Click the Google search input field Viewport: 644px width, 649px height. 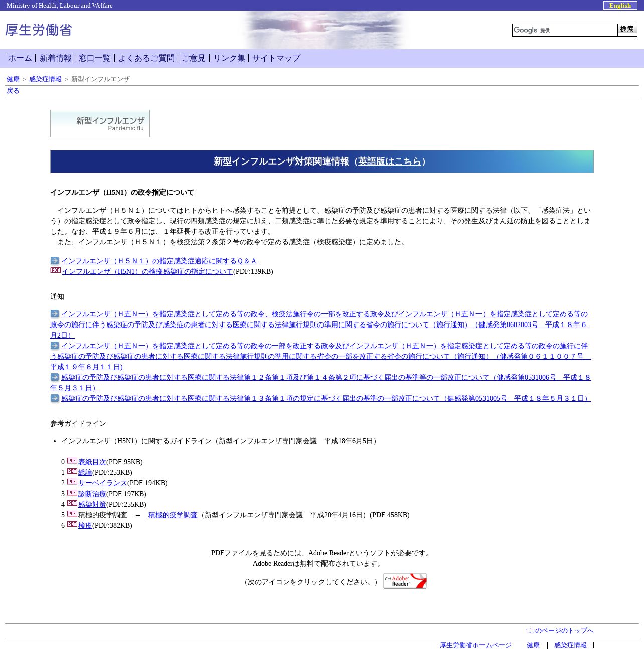[x=565, y=30]
